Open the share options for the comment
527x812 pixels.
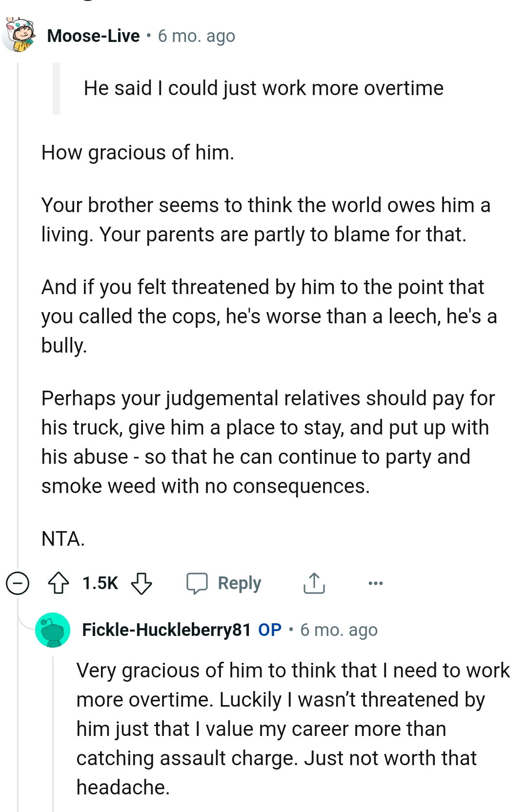[314, 583]
